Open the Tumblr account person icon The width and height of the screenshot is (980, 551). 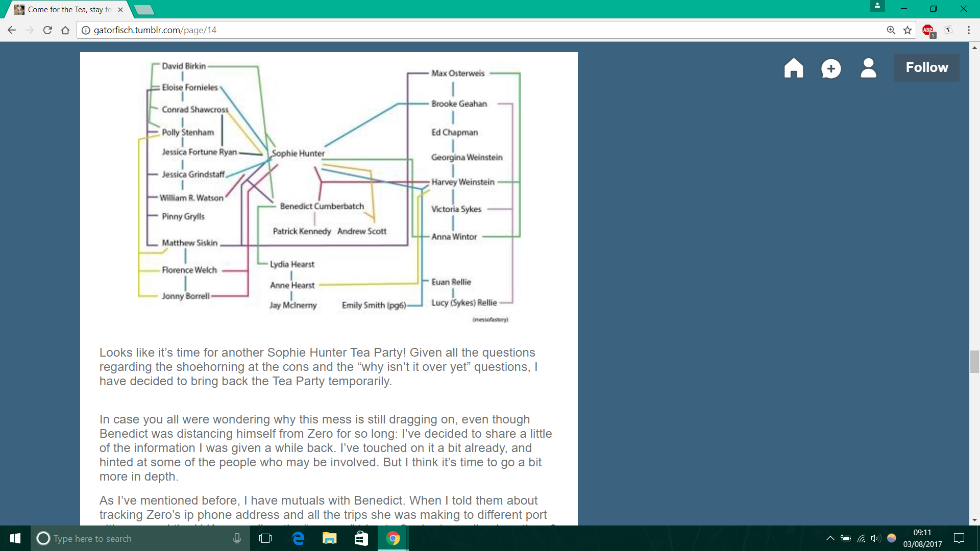(868, 68)
